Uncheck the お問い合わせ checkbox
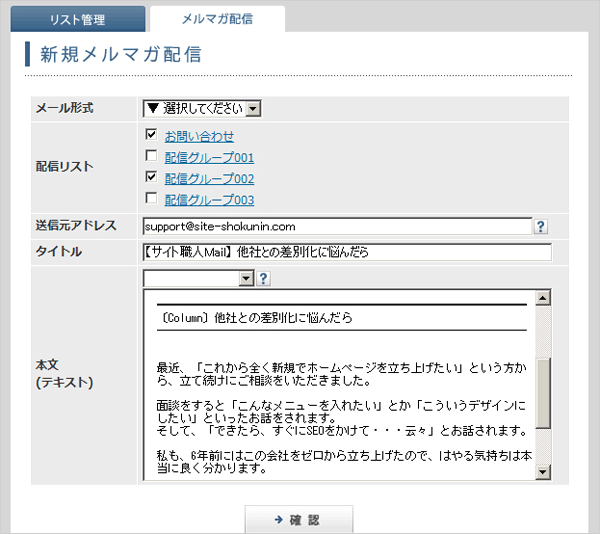 pyautogui.click(x=151, y=135)
